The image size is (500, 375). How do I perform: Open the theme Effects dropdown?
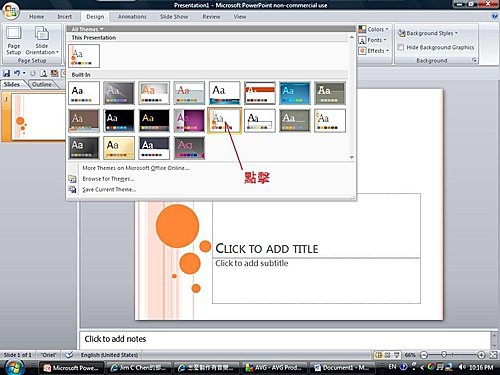[x=373, y=51]
